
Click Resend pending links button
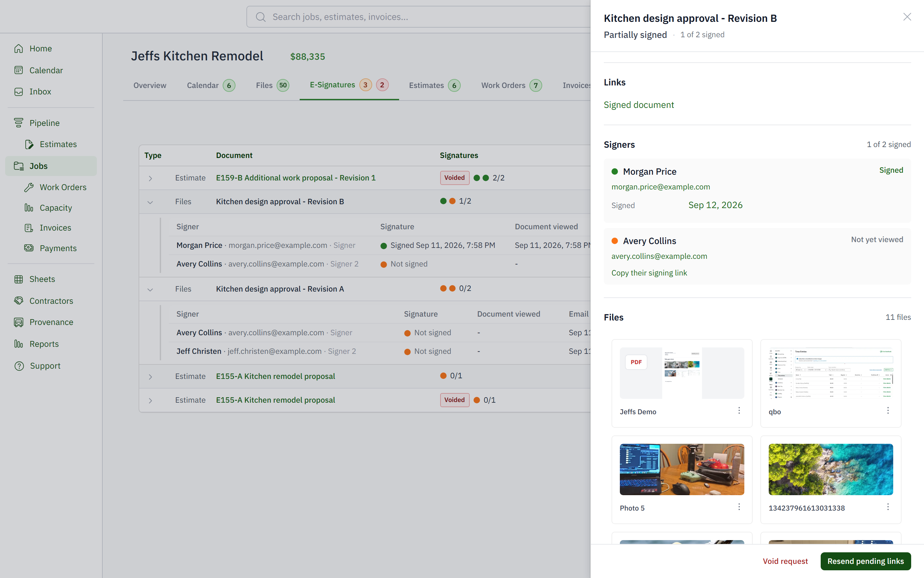[866, 561]
